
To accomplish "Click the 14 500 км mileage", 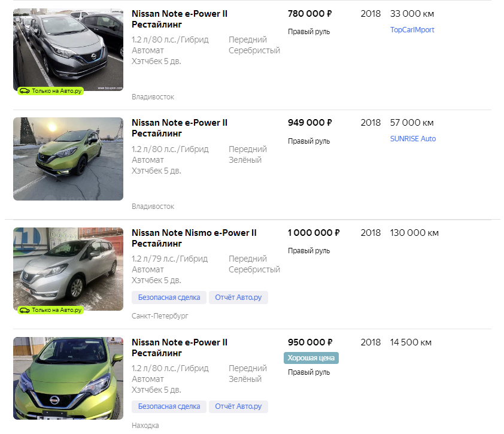I will [x=411, y=342].
